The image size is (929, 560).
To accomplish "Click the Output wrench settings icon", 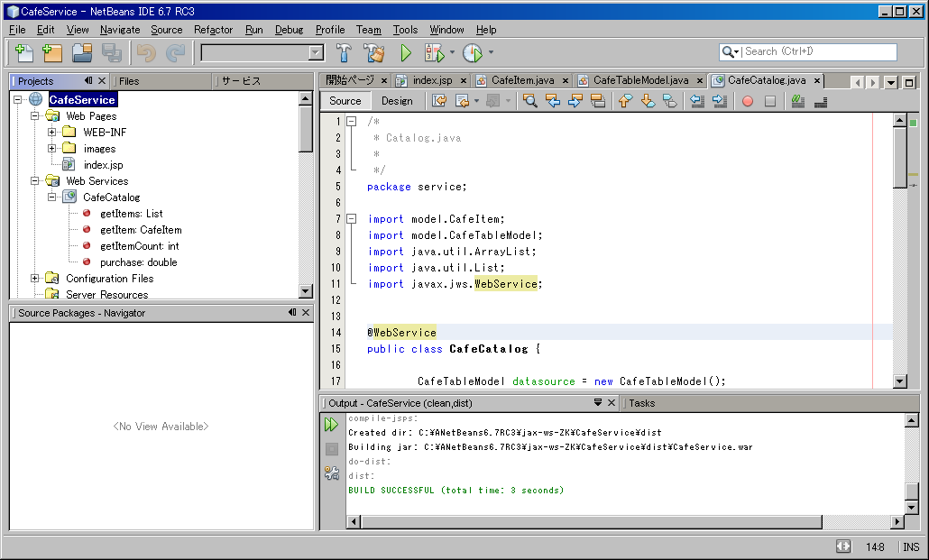I will pos(332,473).
